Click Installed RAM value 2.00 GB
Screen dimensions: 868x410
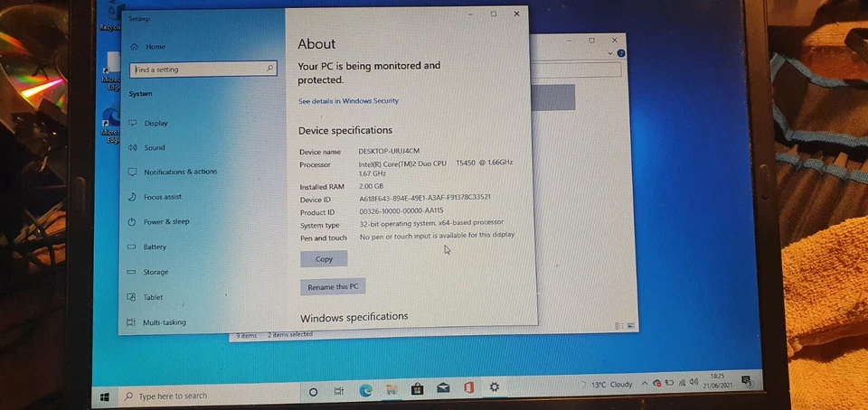pyautogui.click(x=371, y=186)
